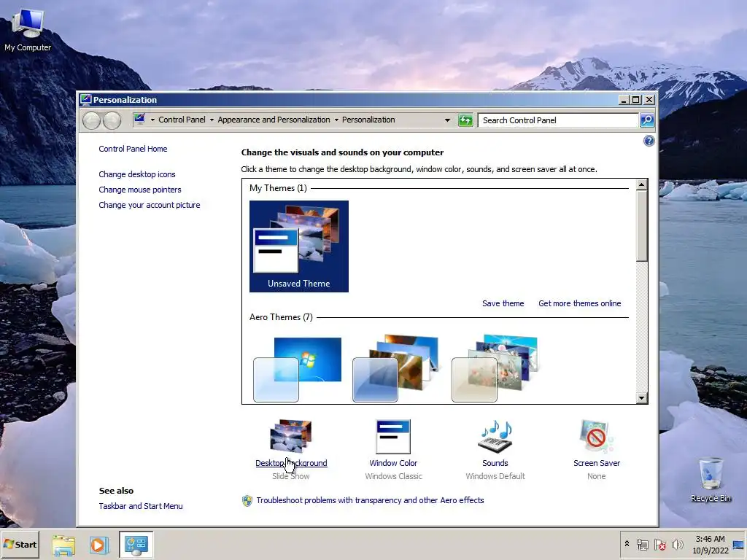Screen dimensions: 747x560
Task: Open the Action Center flag icon
Action: click(x=659, y=544)
